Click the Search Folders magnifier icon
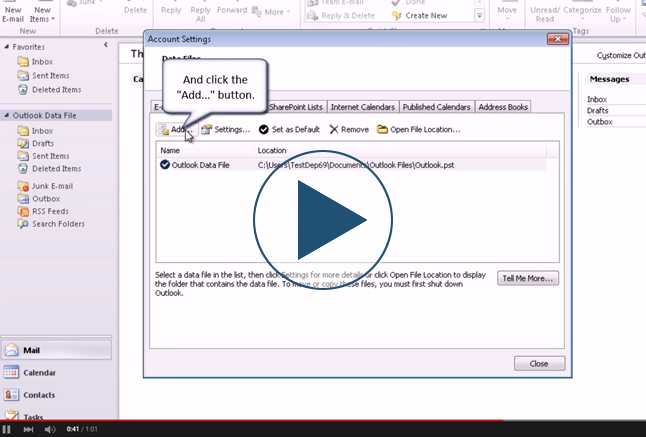 pyautogui.click(x=23, y=224)
